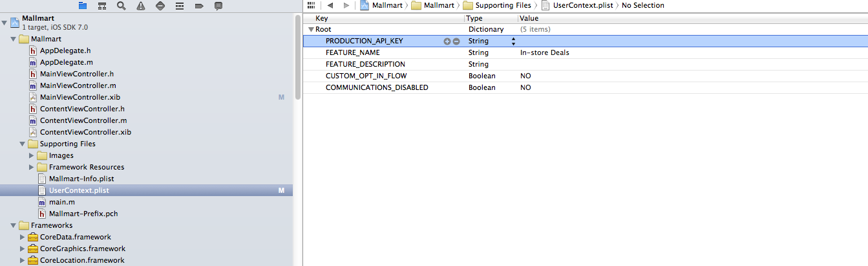The image size is (868, 266).
Task: Select the FEATURE_NAME key
Action: (x=352, y=52)
